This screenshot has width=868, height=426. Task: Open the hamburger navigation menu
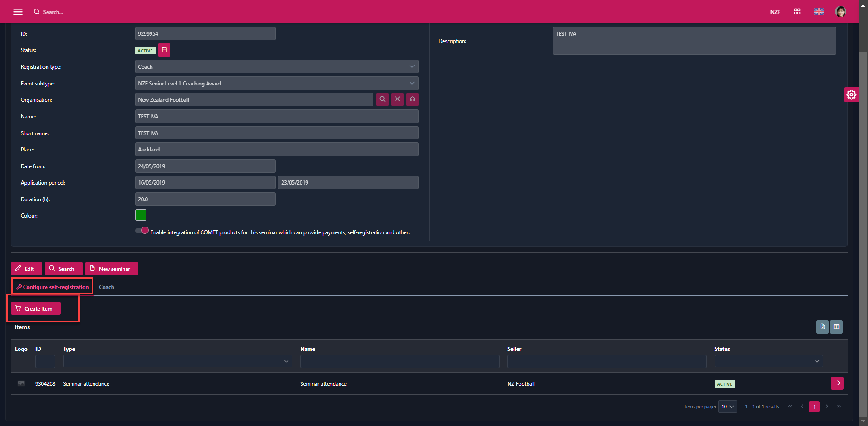point(18,12)
